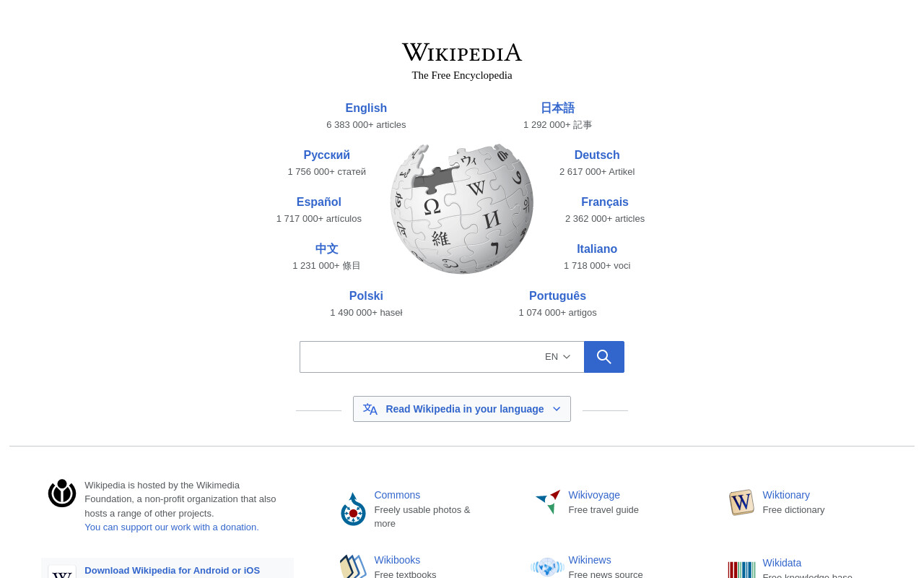Click inside the Wikipedia search field

[419, 357]
